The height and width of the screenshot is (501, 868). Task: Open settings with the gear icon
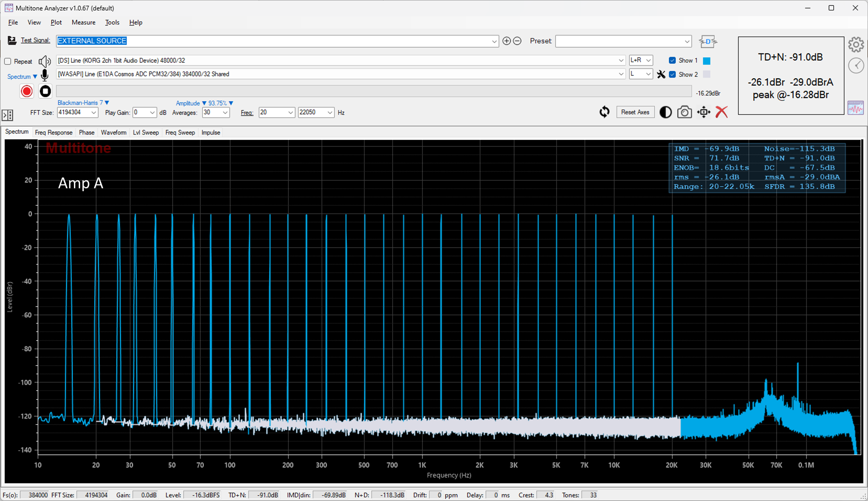pos(856,45)
